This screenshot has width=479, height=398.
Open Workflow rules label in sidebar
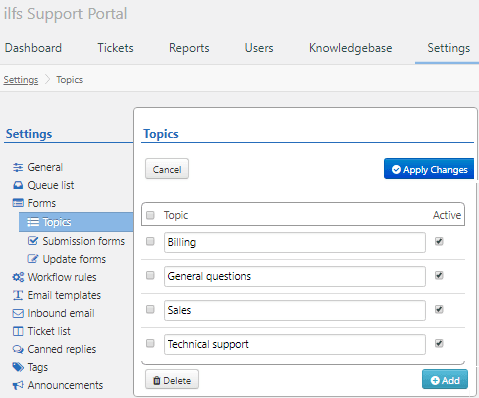[x=62, y=277]
